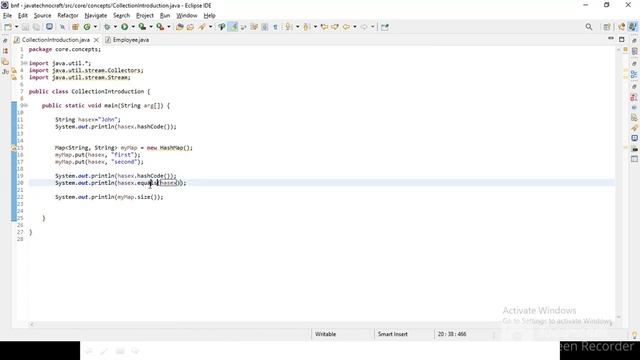Run the program with green Run button
Viewport: 640px width, 360px height.
[x=124, y=27]
